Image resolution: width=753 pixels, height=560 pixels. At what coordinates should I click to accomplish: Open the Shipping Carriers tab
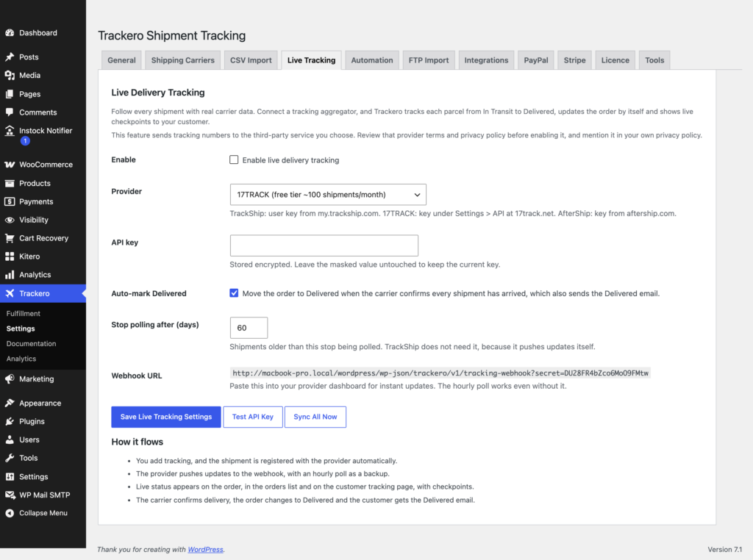pyautogui.click(x=182, y=60)
